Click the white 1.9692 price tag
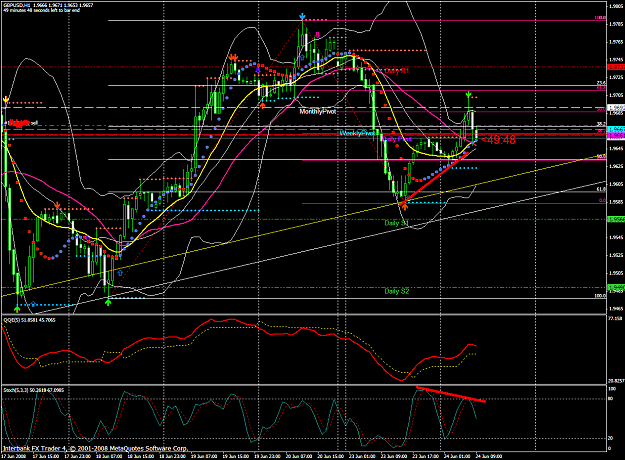 pyautogui.click(x=616, y=108)
